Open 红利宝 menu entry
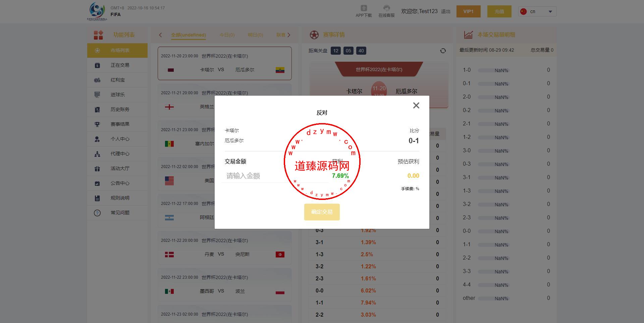This screenshot has height=323, width=644. [117, 80]
